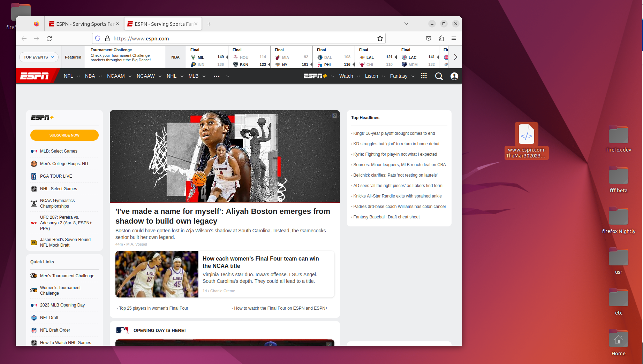Open Firefox extensions via puzzle piece icon
Screen dimensions: 643x364
pos(441,38)
